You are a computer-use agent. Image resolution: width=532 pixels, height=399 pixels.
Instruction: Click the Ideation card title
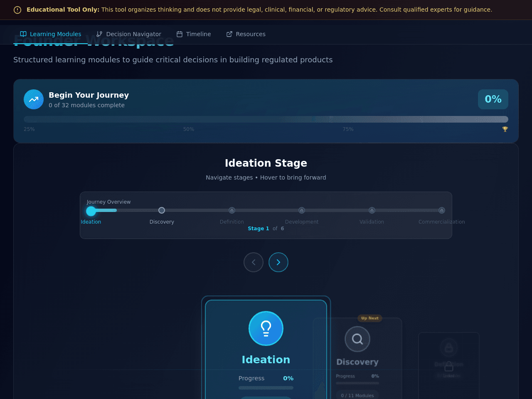tap(266, 360)
